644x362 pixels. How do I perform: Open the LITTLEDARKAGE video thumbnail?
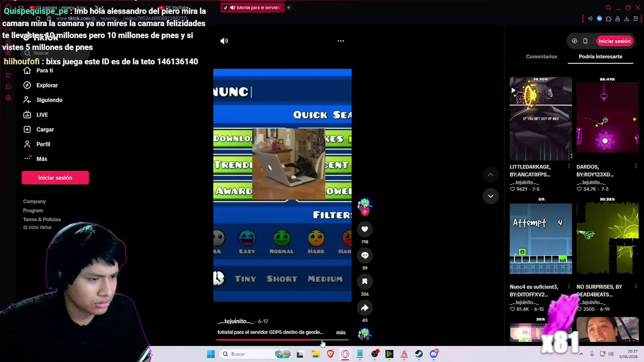(541, 118)
